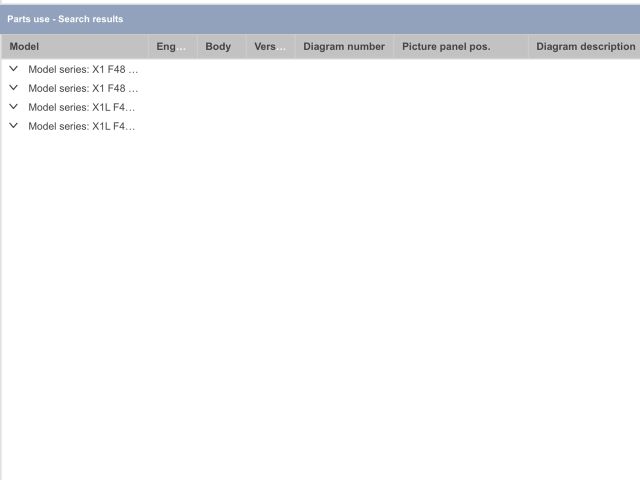Expand the first X1L model series chevron
This screenshot has height=480, width=640.
point(13,107)
